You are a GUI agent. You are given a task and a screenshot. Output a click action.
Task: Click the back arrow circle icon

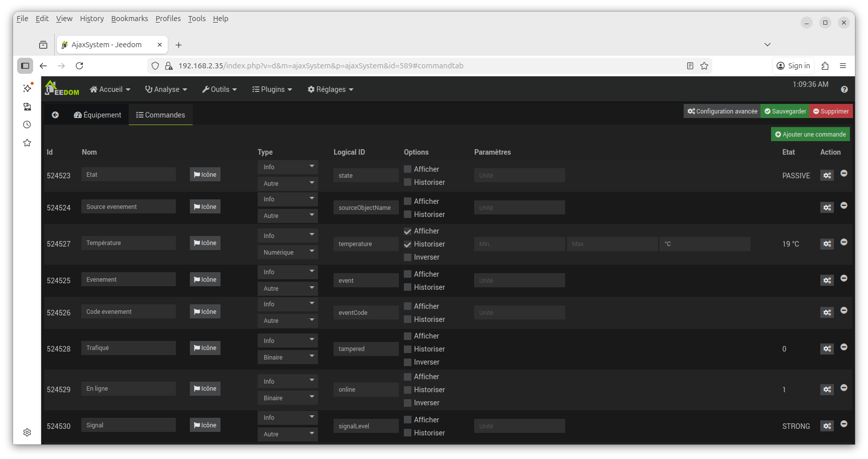[55, 115]
